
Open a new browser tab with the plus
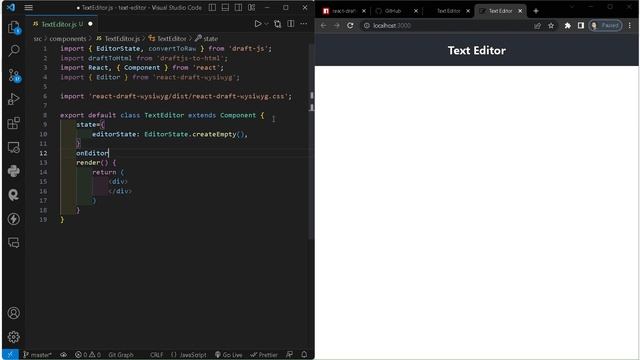536,11
